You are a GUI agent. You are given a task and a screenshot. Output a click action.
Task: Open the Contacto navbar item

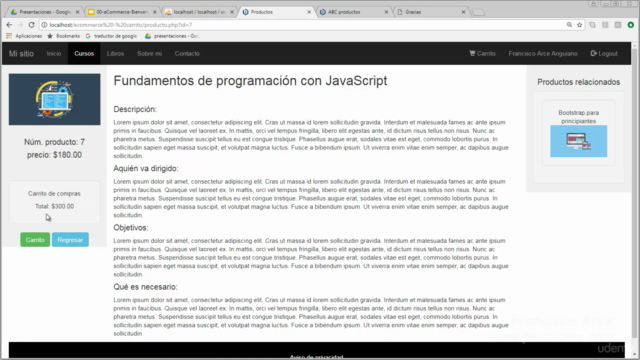coord(187,53)
